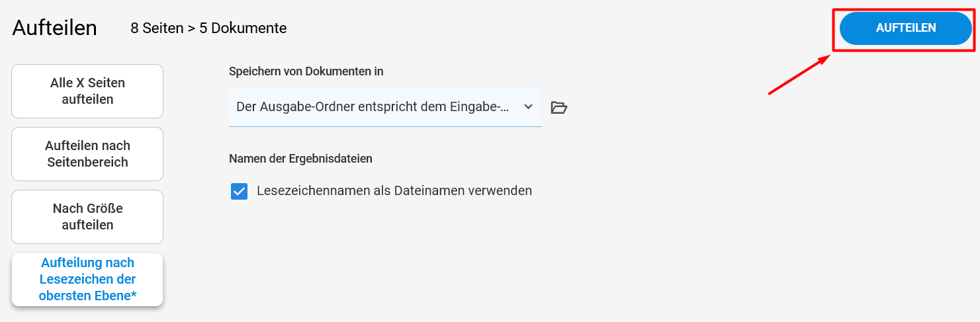Toggle via label 'Lesezeichennamen als Dateinamen verwenden'
Screen dimensions: 980x322
(x=394, y=190)
